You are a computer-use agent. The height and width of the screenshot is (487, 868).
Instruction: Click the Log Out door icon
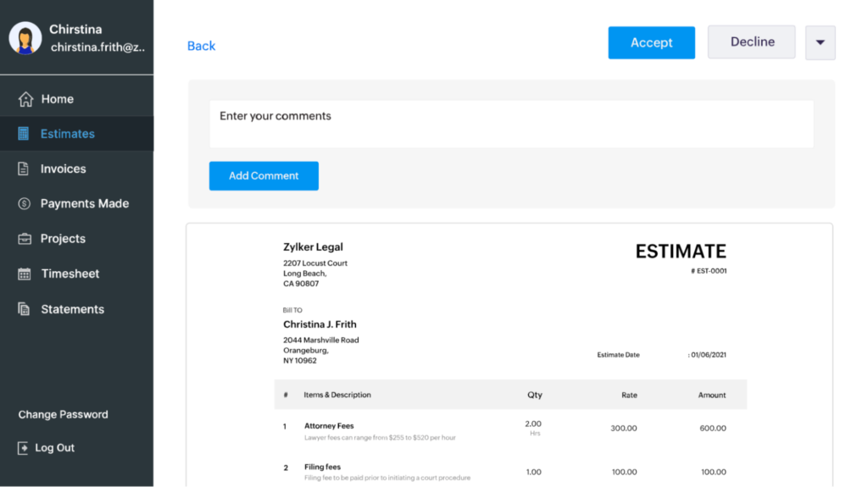coord(23,448)
